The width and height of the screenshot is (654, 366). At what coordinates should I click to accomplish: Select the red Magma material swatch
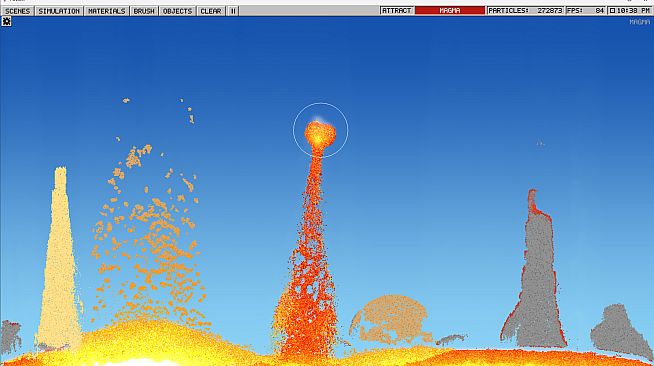pos(450,10)
